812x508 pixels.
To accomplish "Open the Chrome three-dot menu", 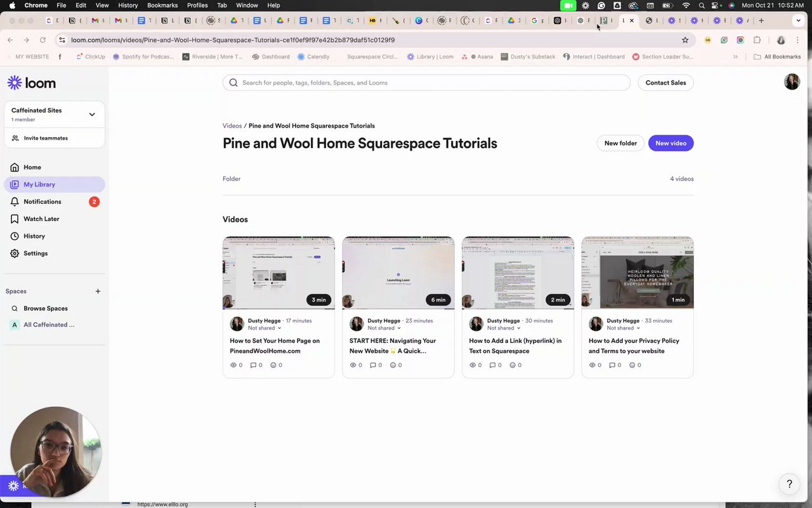I will 799,40.
